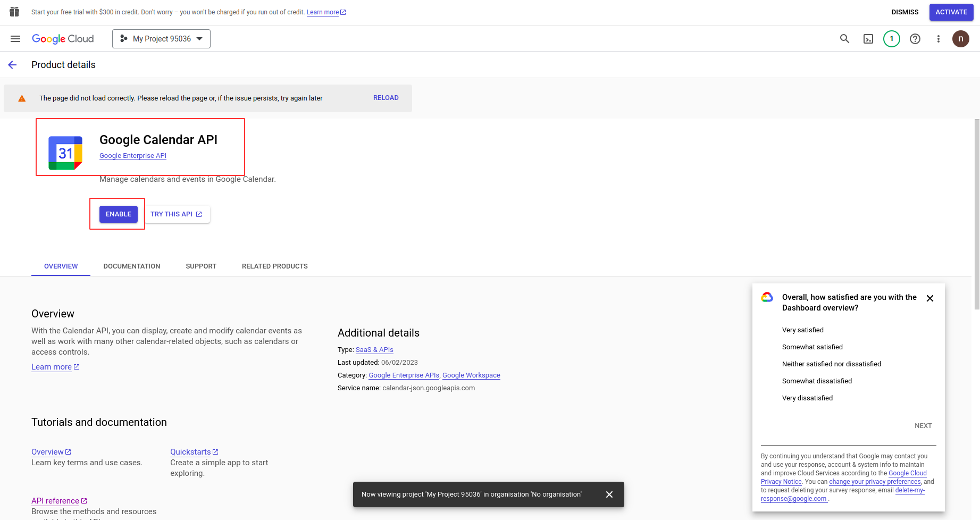The image size is (980, 520).
Task: Click the Google Calendar API logo
Action: 65,153
